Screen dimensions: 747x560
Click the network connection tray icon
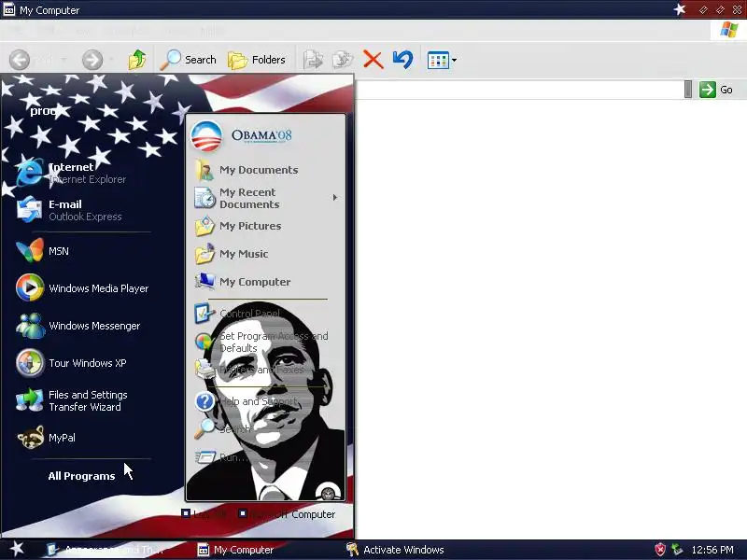click(676, 550)
